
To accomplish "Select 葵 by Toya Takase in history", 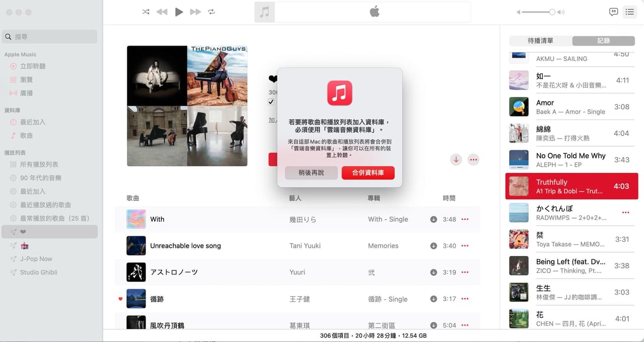I will coord(571,239).
